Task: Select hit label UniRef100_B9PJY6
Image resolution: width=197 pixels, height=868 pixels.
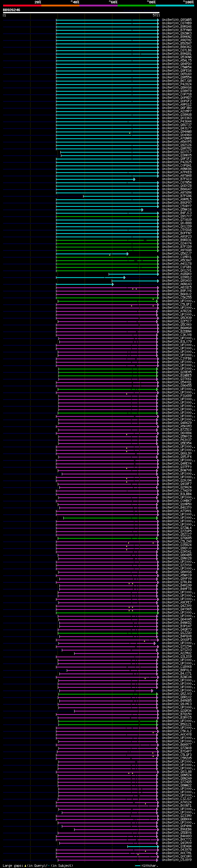Action: point(176,291)
